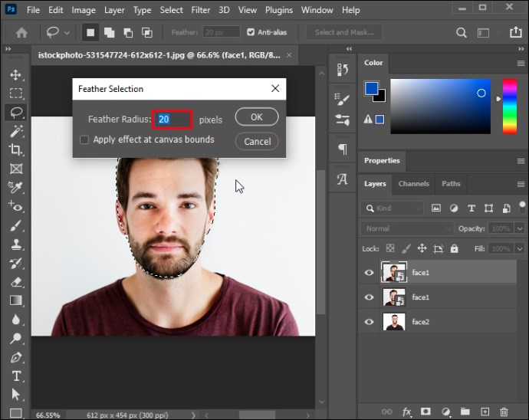Toggle Anti-alias checkbox
The width and height of the screenshot is (529, 420).
(x=251, y=32)
